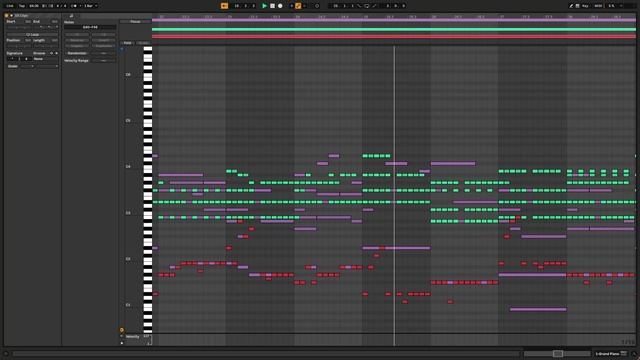Collapse the Velocity lane expander
640x360 pixels.
pyautogui.click(x=122, y=337)
